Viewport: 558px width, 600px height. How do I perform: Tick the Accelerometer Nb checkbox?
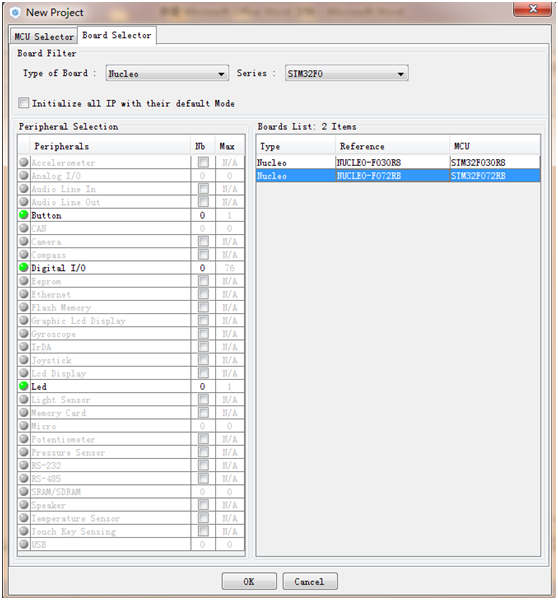click(x=203, y=162)
